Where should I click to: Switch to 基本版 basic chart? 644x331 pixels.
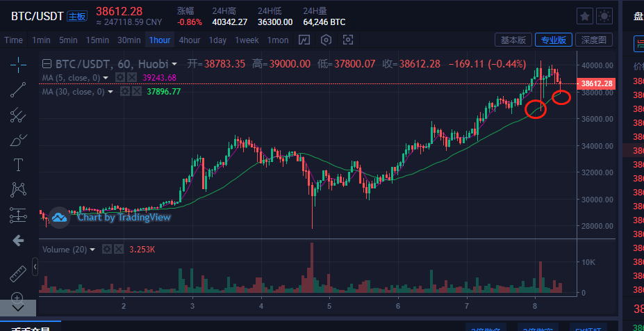[513, 40]
